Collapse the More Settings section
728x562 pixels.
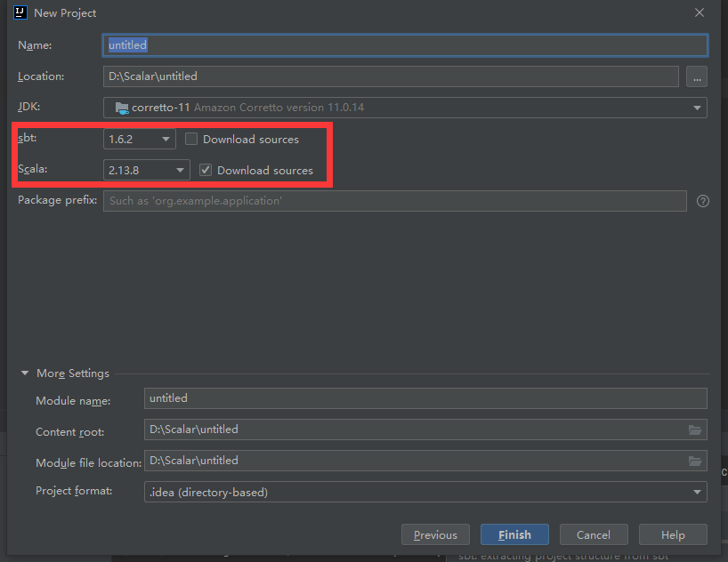coord(25,373)
